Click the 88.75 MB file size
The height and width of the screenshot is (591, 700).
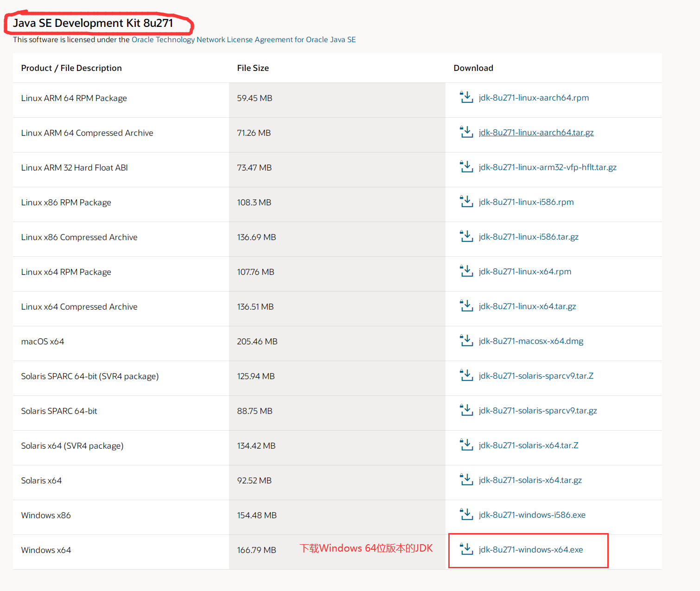(255, 411)
